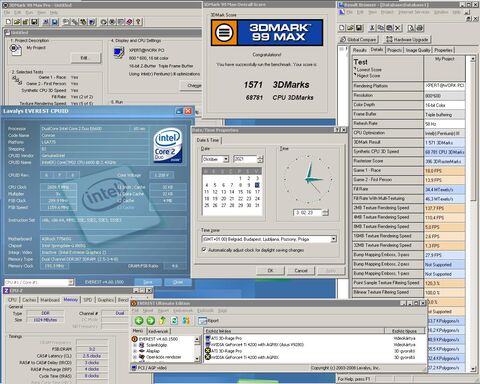Click the Cut scissors icon in Result Browser

(372, 28)
